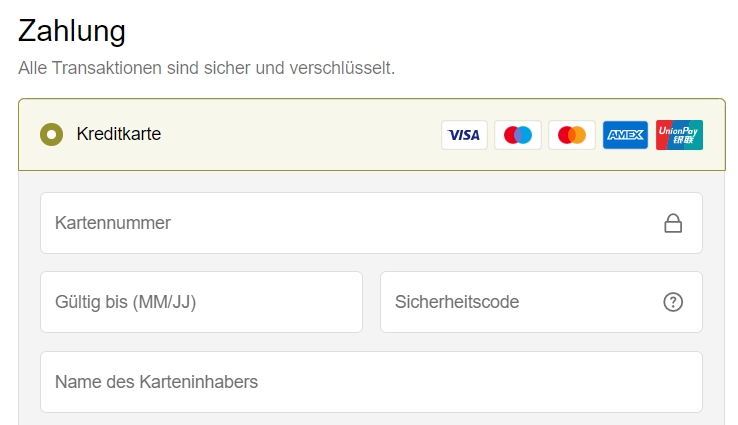Click the Name des Karteninhabers placeholder
This screenshot has width=738, height=425.
[156, 382]
